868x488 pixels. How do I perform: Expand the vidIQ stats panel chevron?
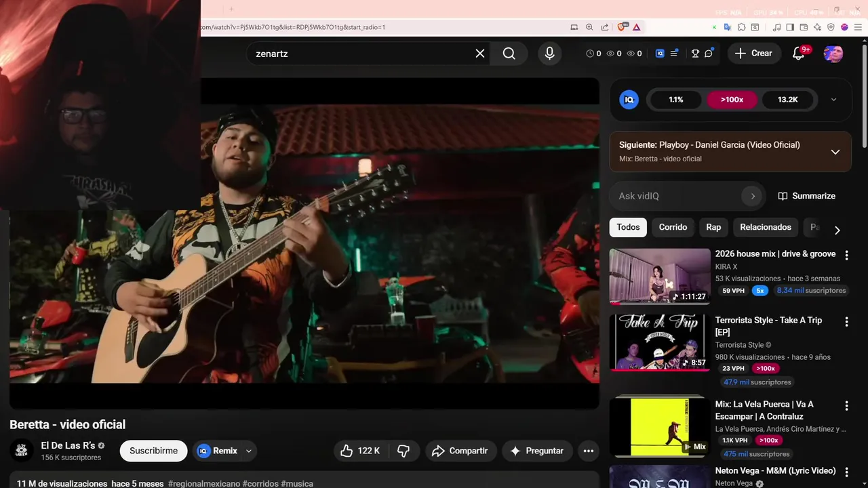coord(833,100)
